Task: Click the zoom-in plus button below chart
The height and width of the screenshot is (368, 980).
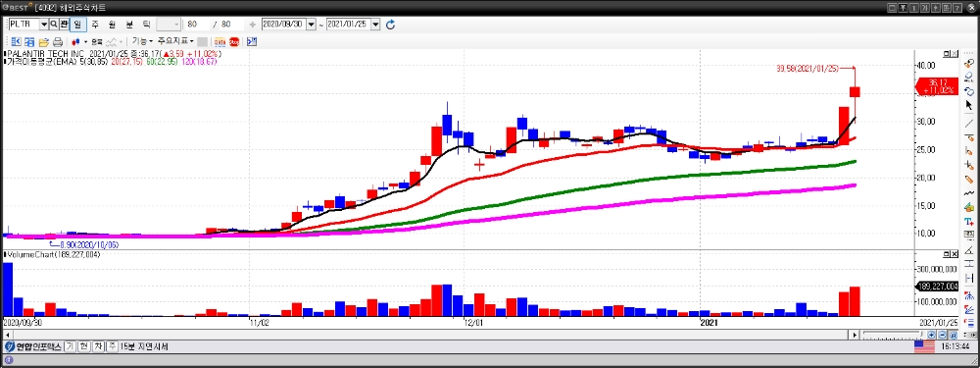Action: tap(931, 335)
